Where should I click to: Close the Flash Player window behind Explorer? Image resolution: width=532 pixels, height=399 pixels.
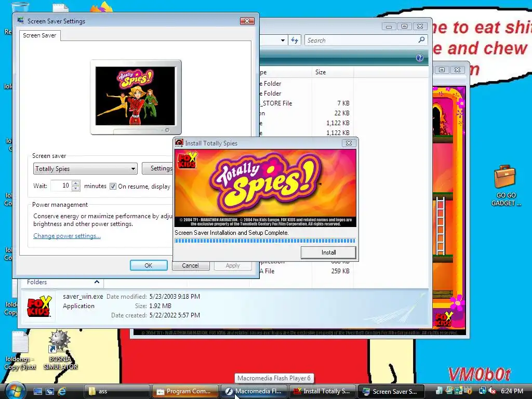pyautogui.click(x=457, y=70)
